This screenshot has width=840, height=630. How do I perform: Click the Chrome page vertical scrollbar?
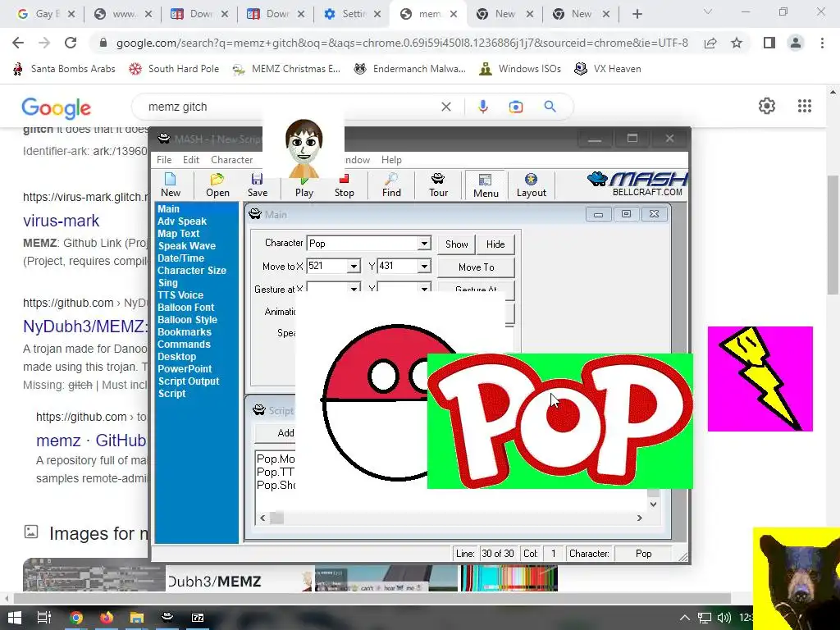coord(833,235)
